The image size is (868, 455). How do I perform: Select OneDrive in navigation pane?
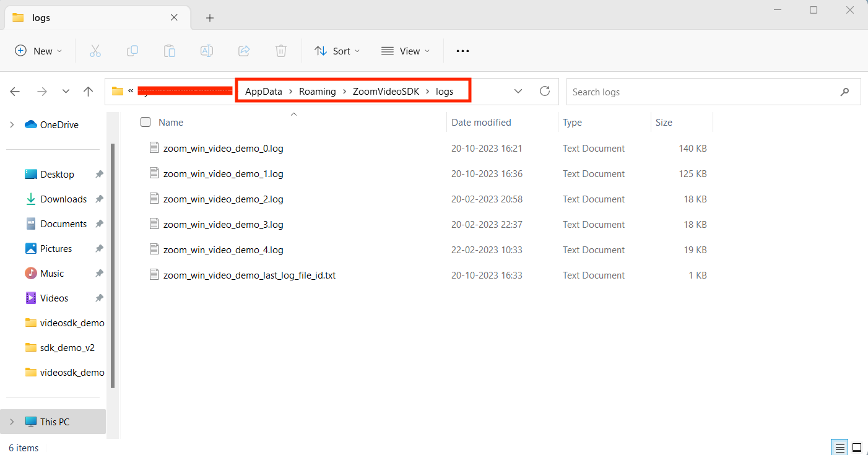(x=59, y=125)
